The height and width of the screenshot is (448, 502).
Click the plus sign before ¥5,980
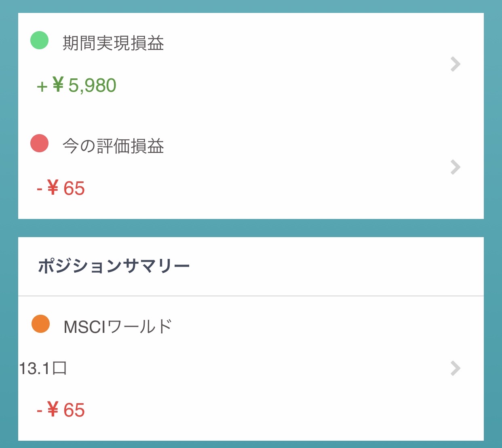[x=42, y=86]
